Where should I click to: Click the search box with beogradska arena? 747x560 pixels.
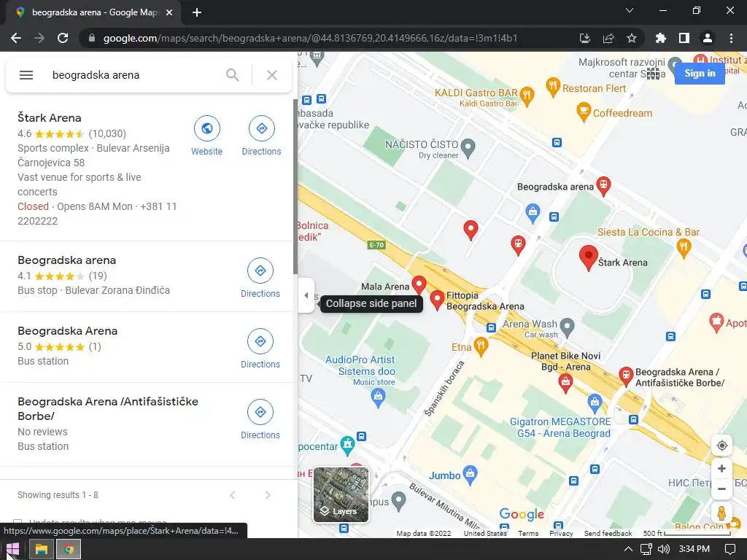(133, 75)
